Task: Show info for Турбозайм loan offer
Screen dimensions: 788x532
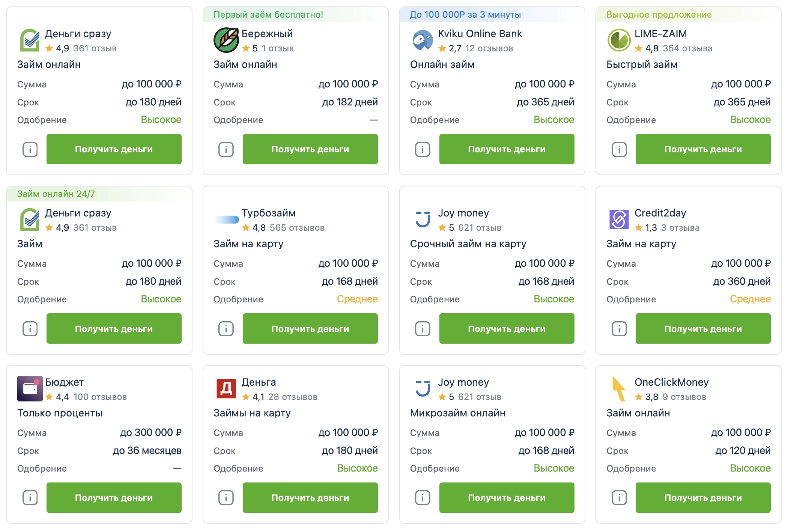Action: (x=226, y=329)
